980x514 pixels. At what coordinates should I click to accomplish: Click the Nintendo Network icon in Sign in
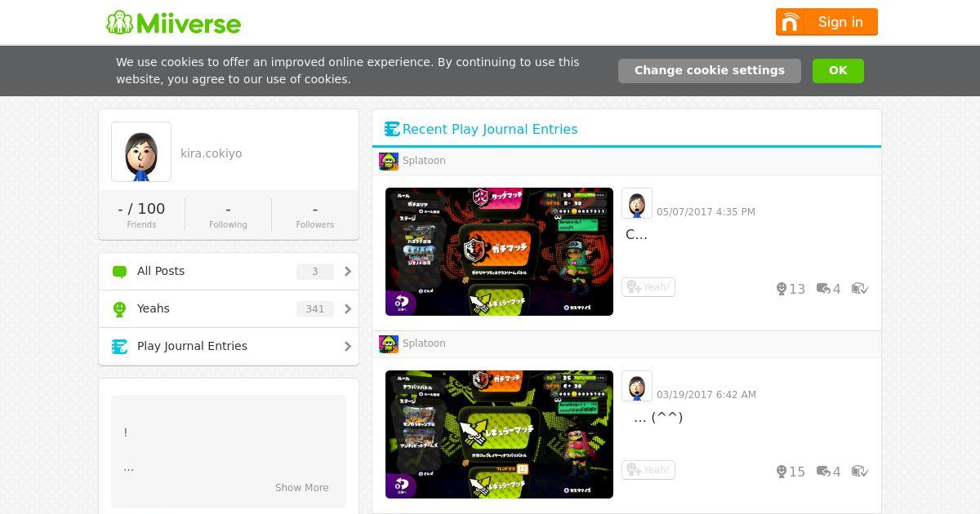(x=790, y=22)
